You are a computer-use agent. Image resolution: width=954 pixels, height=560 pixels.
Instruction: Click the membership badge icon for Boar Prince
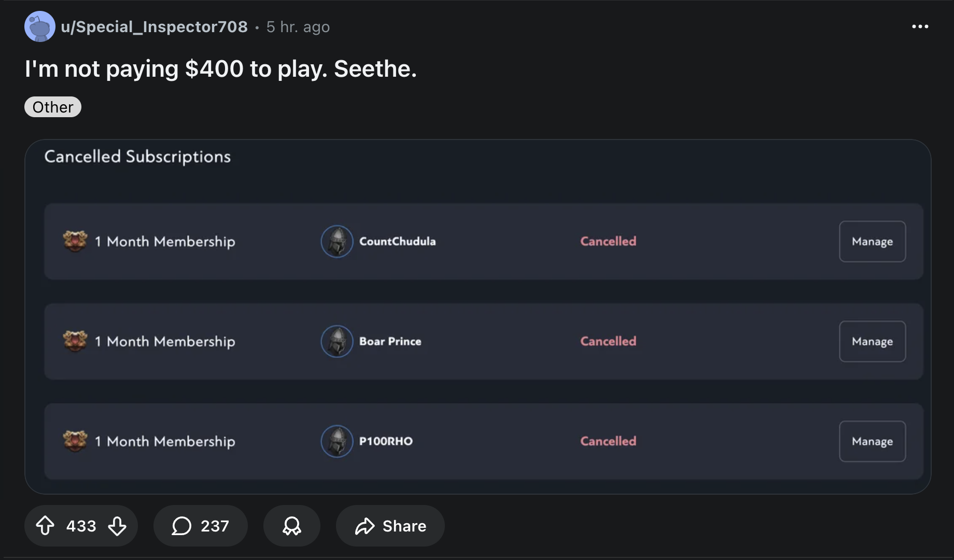[x=75, y=341]
